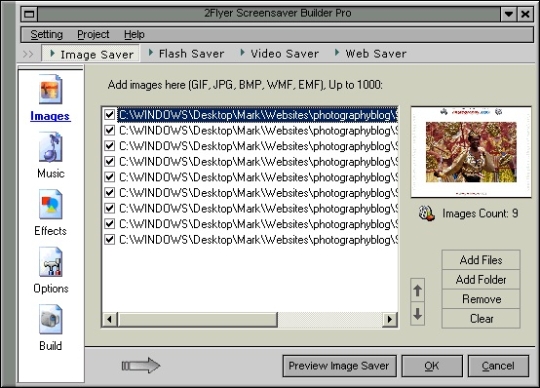Screen dimensions: 540x388
Task: Open the Images section icon
Action: tap(50, 89)
